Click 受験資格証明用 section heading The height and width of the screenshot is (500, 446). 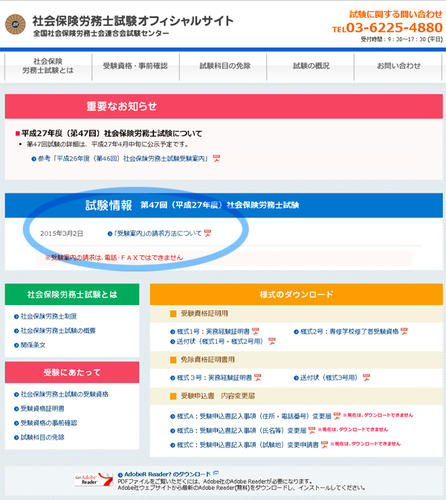click(204, 314)
